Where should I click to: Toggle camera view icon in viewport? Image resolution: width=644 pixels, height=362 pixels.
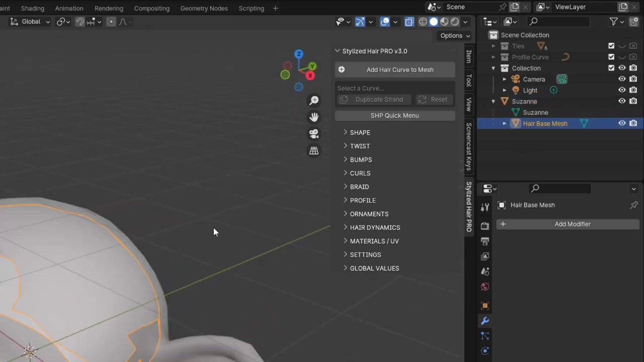314,134
